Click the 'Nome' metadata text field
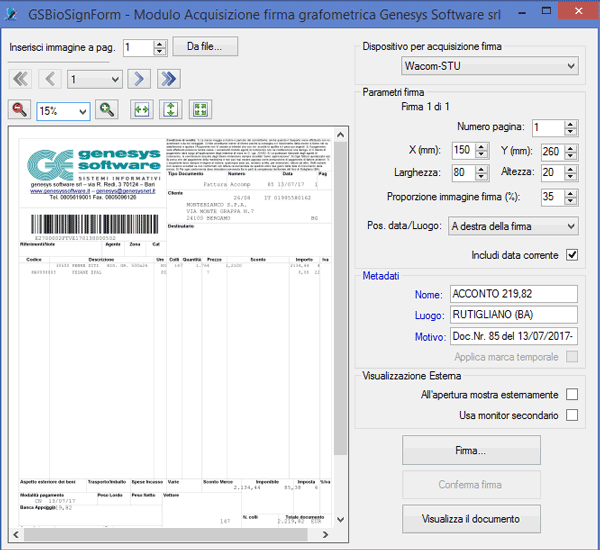This screenshot has width=600, height=550. 513,294
